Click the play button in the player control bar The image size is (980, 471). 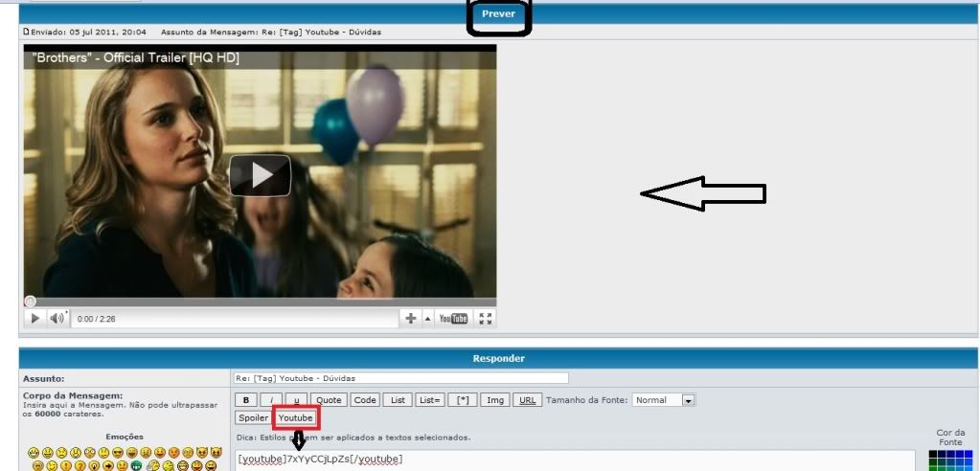point(35,319)
